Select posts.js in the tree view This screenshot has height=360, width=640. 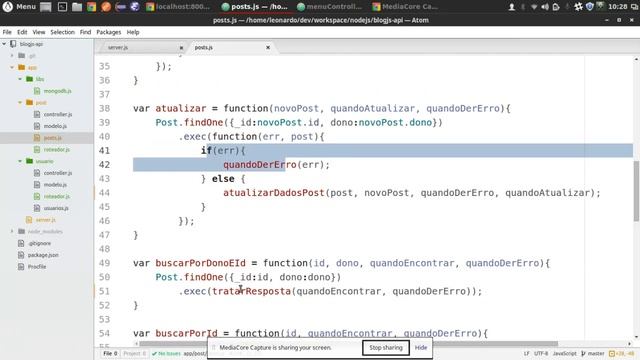52,138
